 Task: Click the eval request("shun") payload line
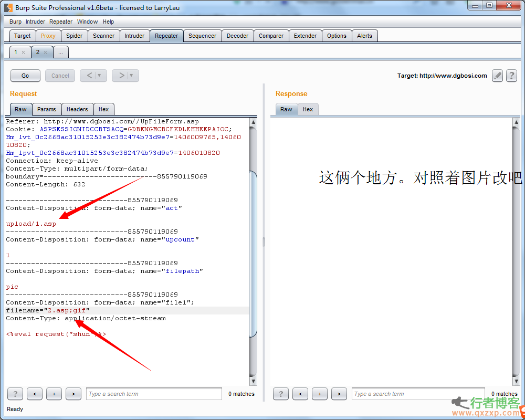click(56, 334)
